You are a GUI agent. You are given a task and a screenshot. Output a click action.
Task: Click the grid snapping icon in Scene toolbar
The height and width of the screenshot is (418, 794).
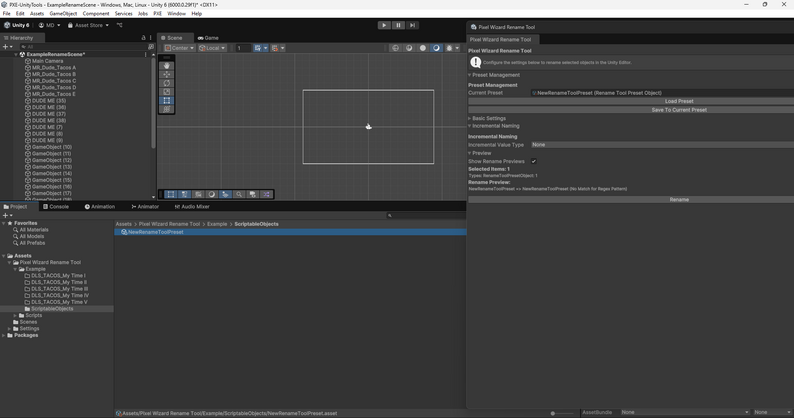258,48
